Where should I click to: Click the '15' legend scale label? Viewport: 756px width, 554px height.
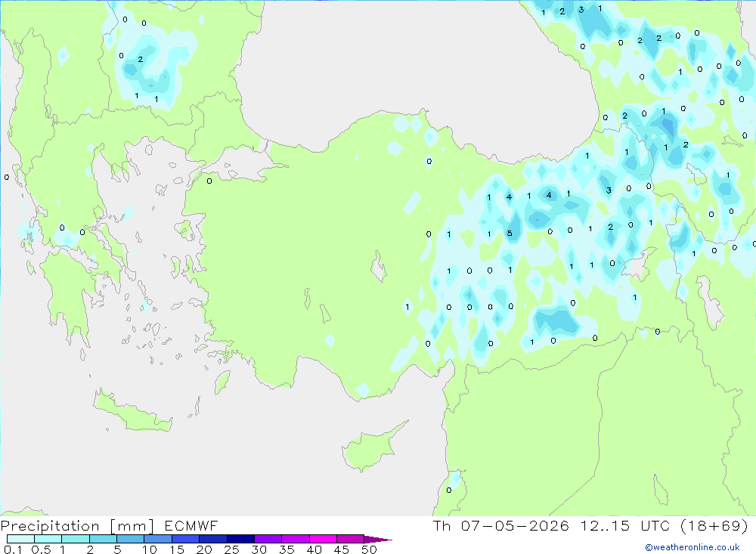[177, 549]
